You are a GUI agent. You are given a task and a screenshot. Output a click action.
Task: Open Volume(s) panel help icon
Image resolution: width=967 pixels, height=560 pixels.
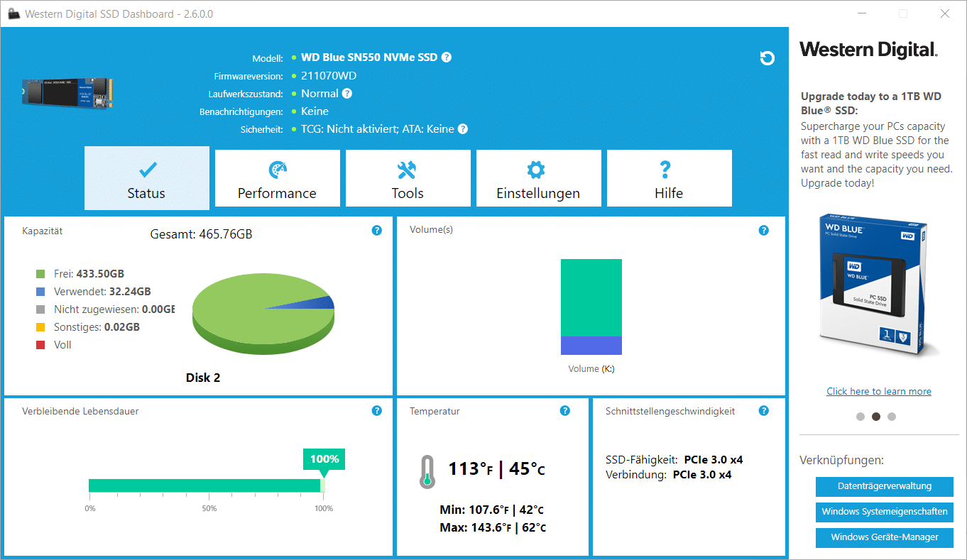coord(764,230)
